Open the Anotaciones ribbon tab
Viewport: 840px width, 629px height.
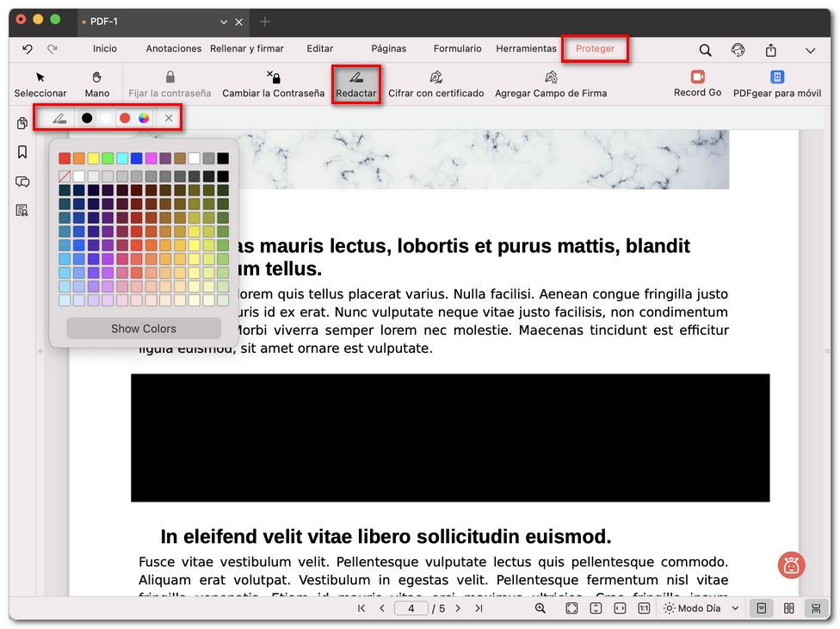173,49
